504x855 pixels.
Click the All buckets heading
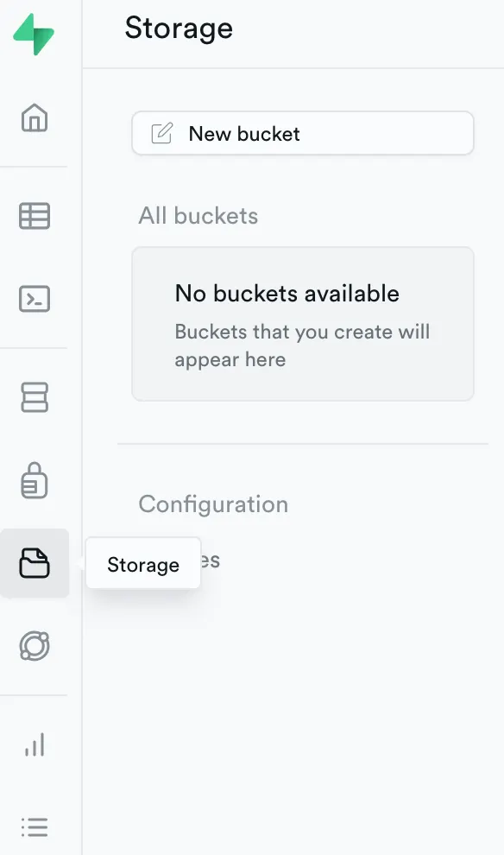[198, 216]
